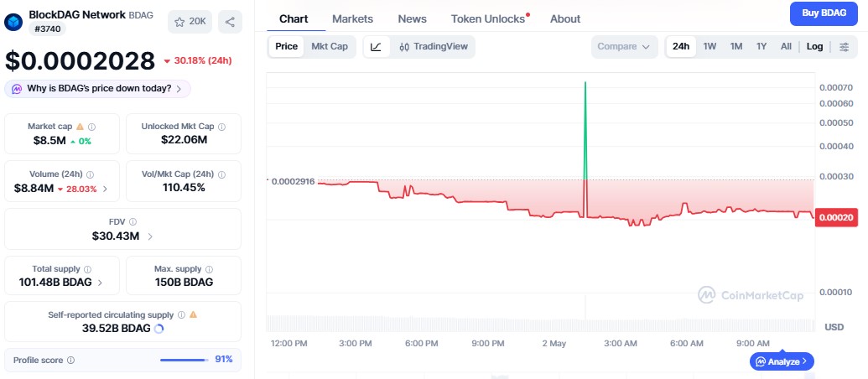The image size is (868, 379).
Task: Expand Total supply details chevron
Action: (x=100, y=283)
